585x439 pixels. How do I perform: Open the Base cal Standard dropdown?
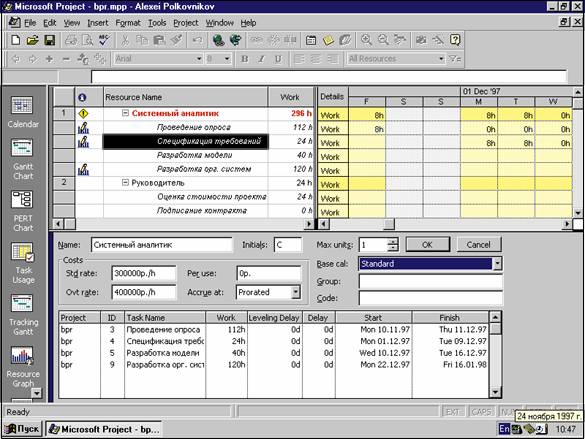[x=497, y=264]
